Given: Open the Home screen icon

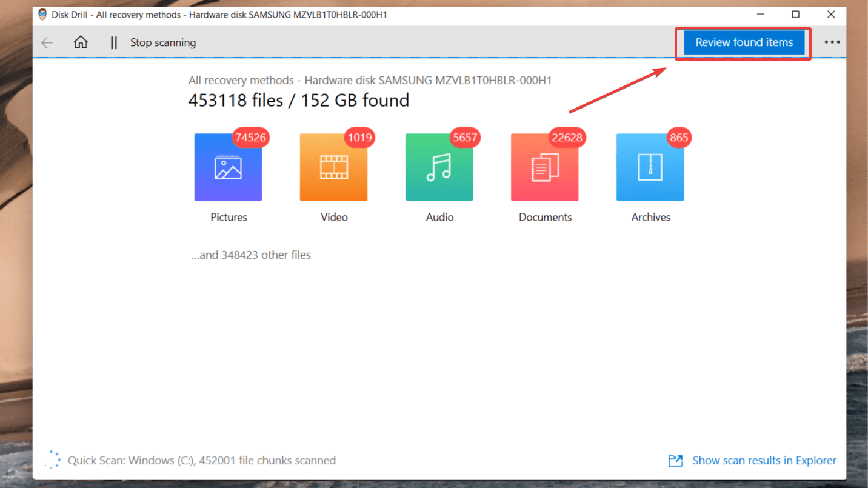Looking at the screenshot, I should (x=81, y=42).
